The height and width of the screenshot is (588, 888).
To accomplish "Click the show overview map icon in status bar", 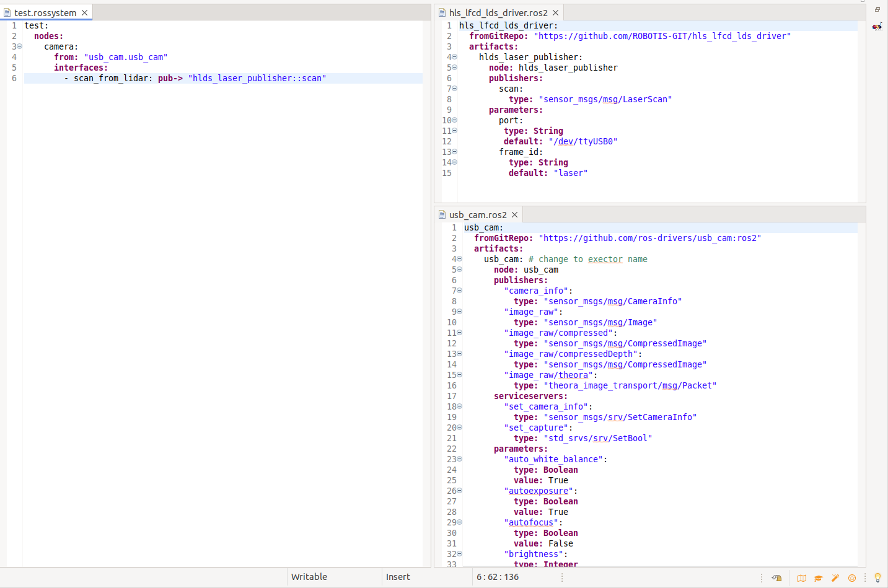I will tap(802, 578).
